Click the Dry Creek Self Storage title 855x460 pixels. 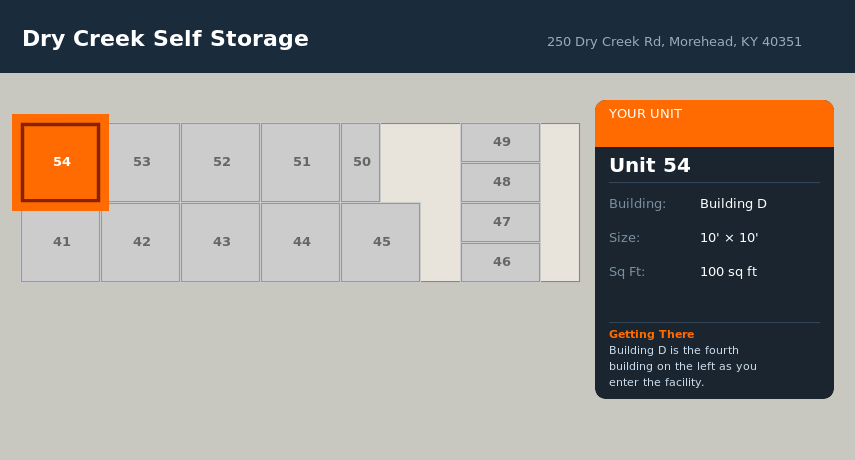(x=165, y=39)
